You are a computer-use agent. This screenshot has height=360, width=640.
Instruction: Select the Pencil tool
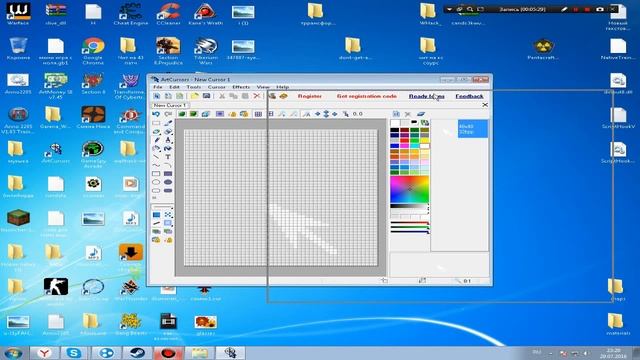point(156,140)
